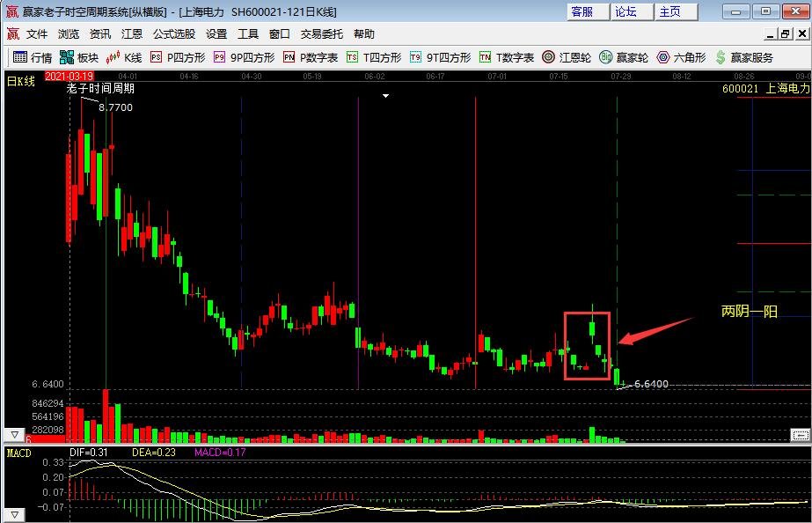
Task: Click the 2021-03-19 date marker
Action: click(69, 77)
